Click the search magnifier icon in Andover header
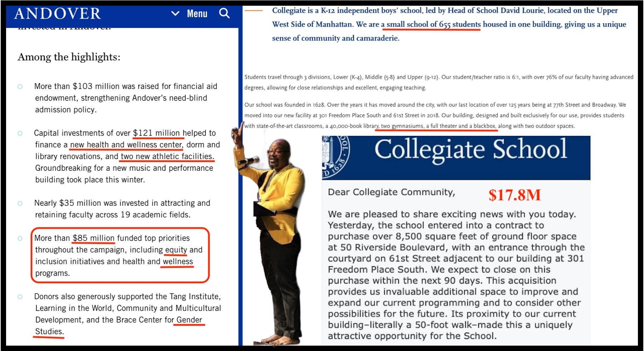The height and width of the screenshot is (351, 644). coord(224,14)
